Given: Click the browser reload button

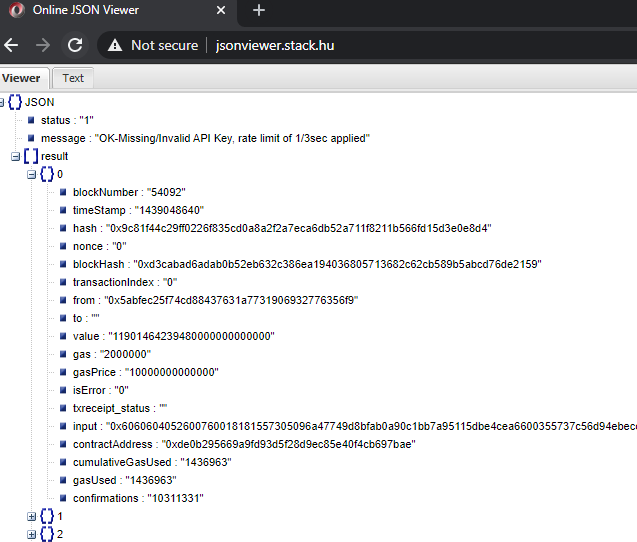Looking at the screenshot, I should 74,45.
